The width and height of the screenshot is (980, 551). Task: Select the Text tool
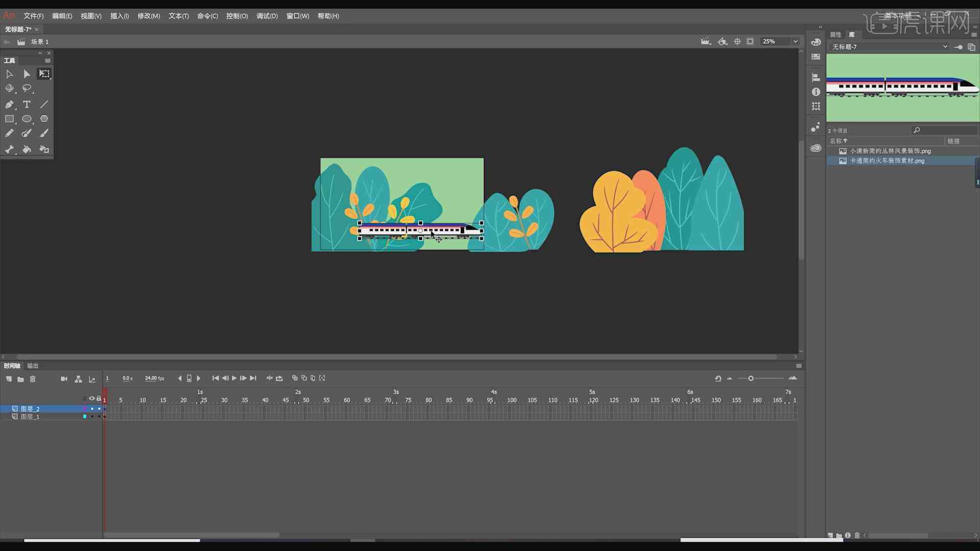click(27, 105)
